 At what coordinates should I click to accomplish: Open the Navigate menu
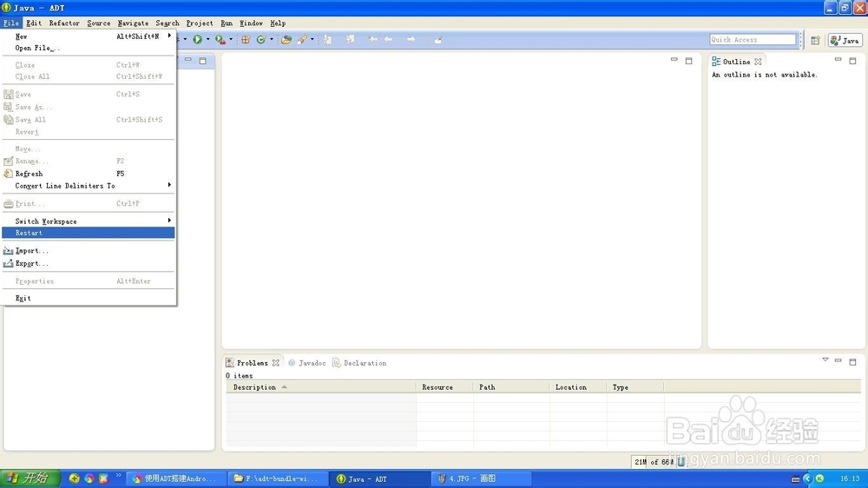(x=133, y=23)
